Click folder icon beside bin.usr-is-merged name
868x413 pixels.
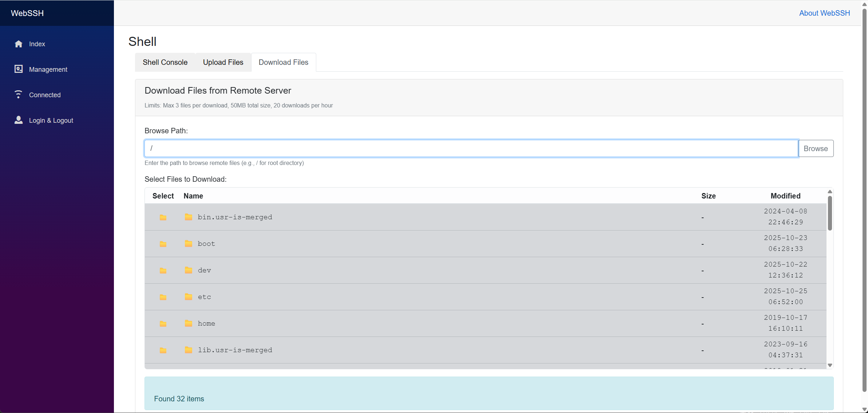[188, 217]
